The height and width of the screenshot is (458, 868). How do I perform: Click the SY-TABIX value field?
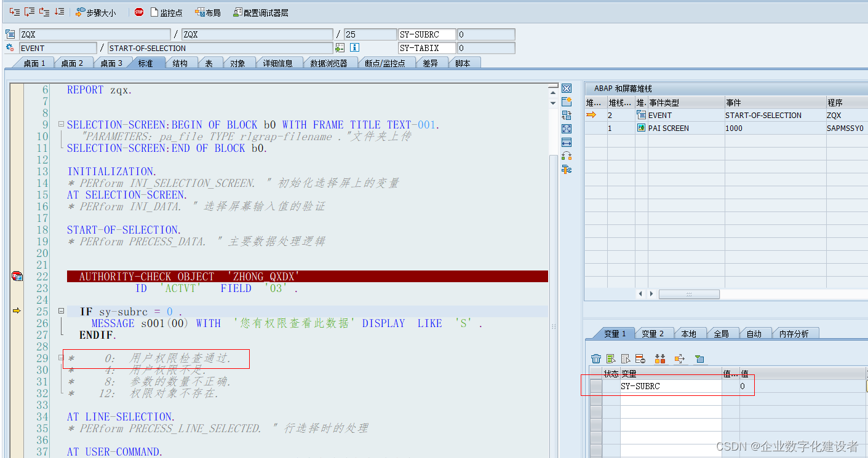tap(486, 47)
